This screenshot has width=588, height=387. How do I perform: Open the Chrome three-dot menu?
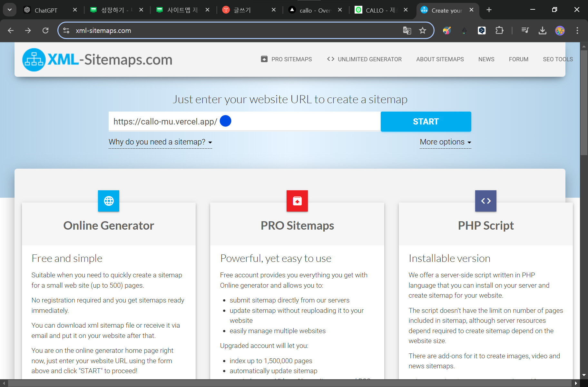[x=577, y=31]
